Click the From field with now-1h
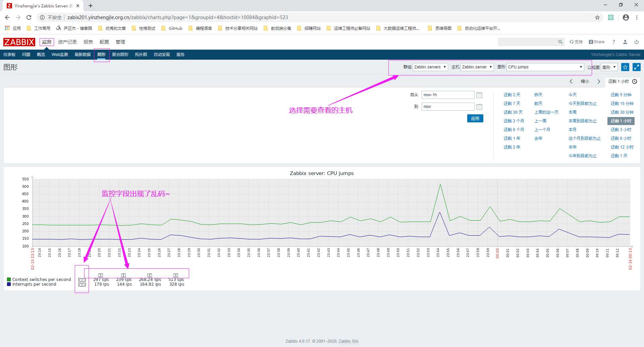Screen dimensions: 644x347 pyautogui.click(x=448, y=95)
